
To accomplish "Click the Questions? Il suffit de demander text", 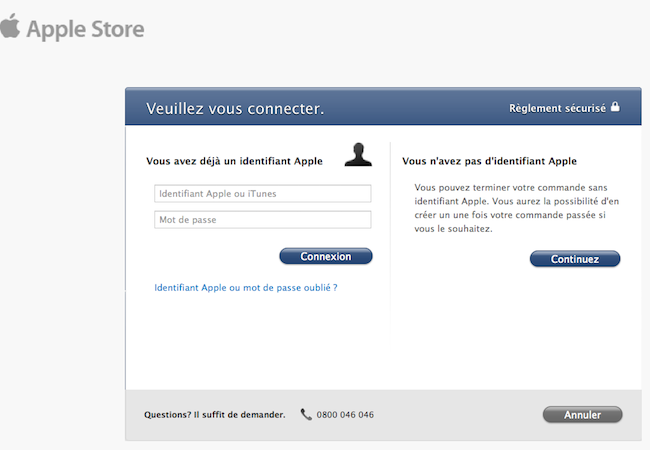I will (x=215, y=415).
